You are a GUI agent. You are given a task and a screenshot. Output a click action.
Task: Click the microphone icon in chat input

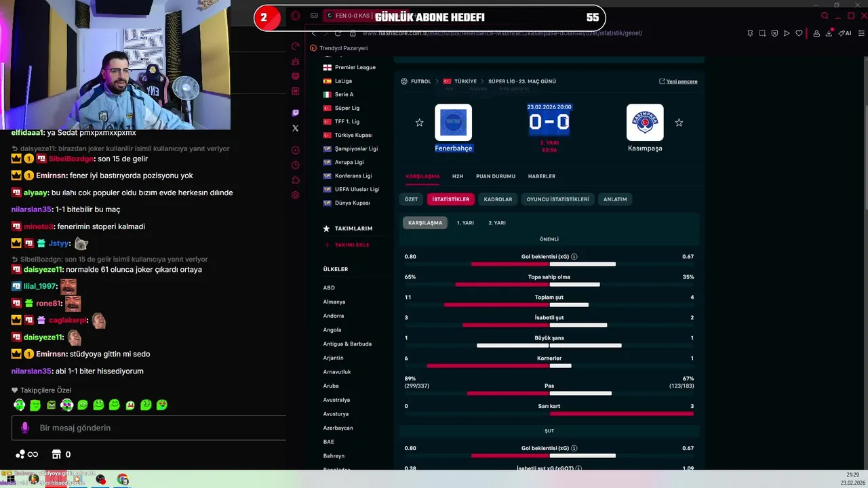25,428
